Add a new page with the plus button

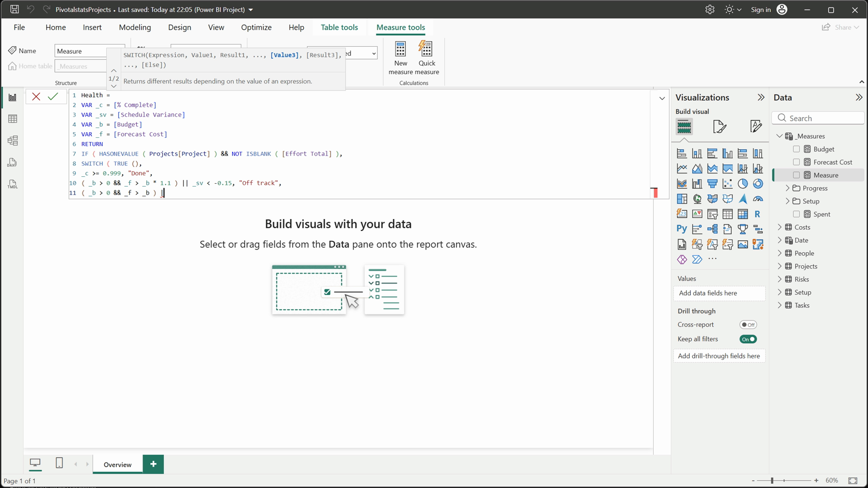coord(154,464)
